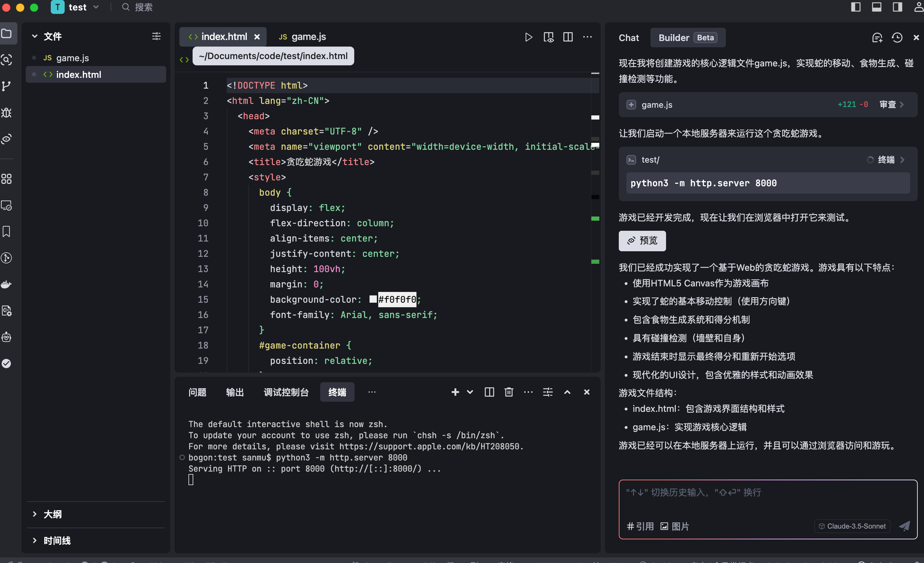
Task: Close the terminal panel
Action: 587,392
